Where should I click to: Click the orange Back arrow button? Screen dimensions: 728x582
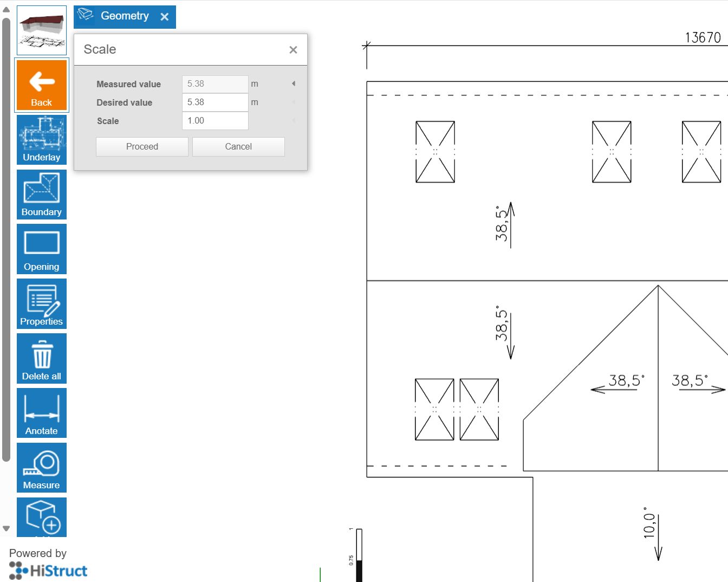point(42,85)
